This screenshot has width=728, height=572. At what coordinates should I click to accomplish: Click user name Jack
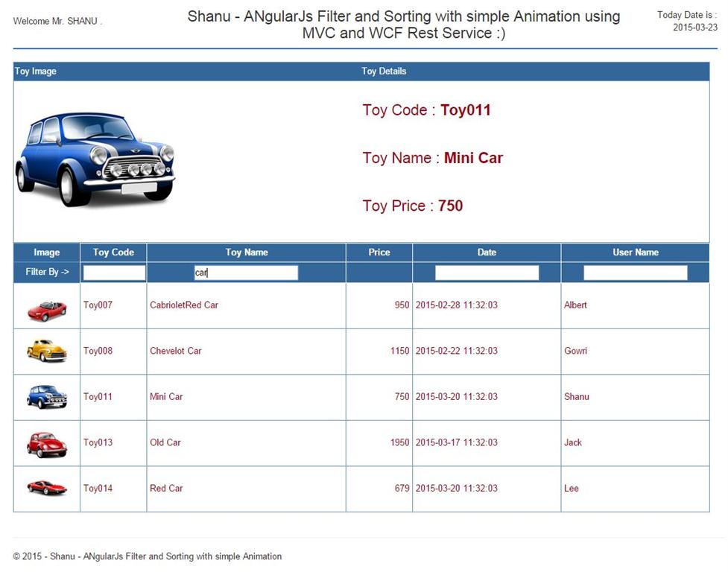coord(573,442)
